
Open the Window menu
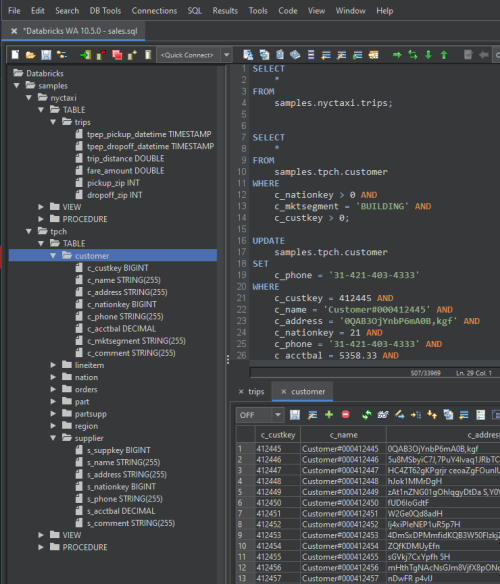coord(350,11)
